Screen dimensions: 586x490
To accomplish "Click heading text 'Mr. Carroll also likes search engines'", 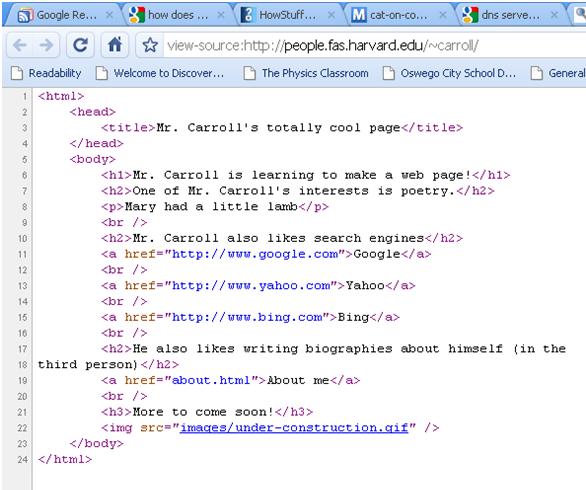I will [x=278, y=238].
